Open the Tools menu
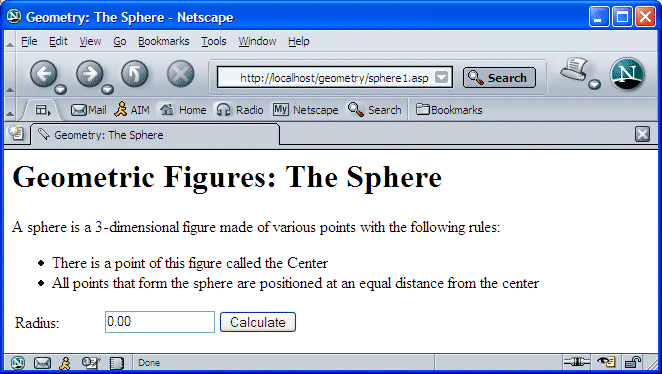 pos(214,41)
